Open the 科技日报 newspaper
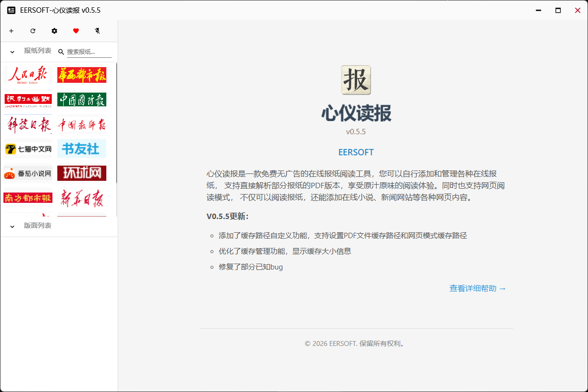The image size is (588, 392). tap(27, 124)
